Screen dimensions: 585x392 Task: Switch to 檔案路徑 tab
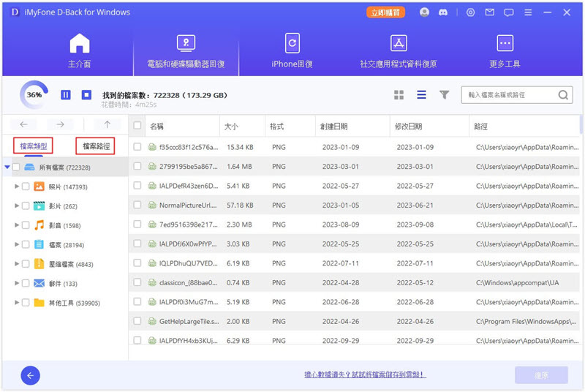(96, 146)
